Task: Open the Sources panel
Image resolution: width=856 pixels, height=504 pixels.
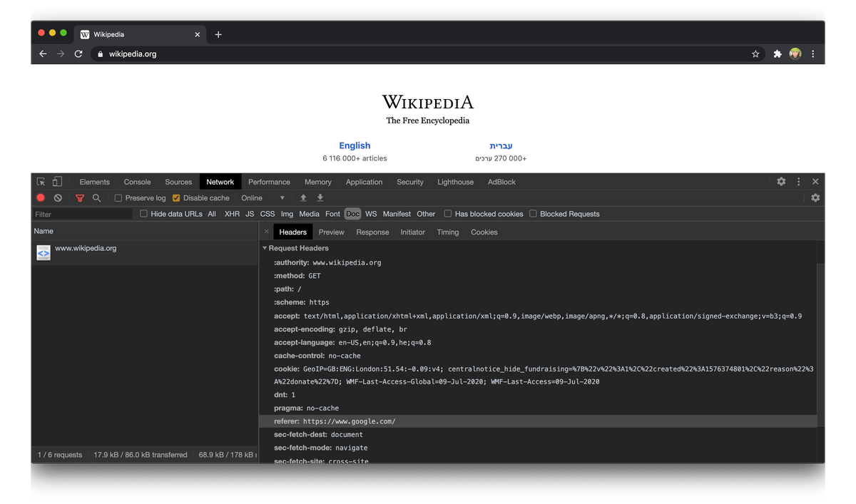Action: (x=178, y=182)
